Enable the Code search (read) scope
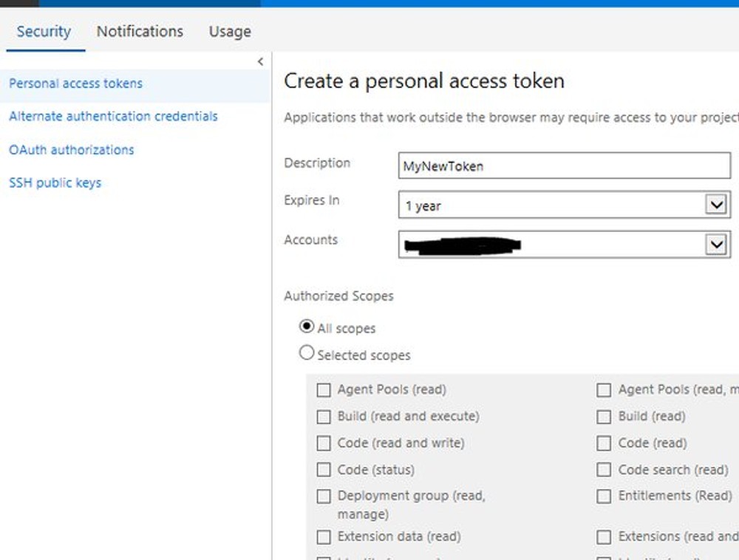739x560 pixels. [604, 469]
